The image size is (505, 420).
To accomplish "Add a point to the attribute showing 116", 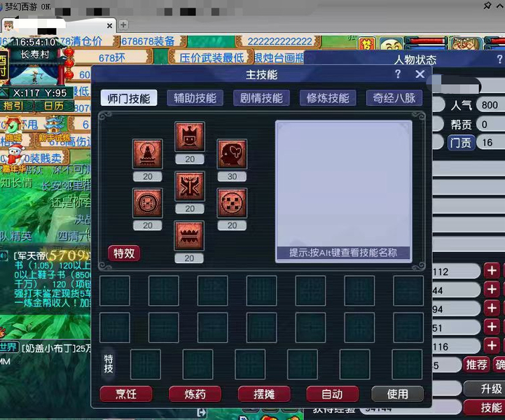I will [492, 346].
